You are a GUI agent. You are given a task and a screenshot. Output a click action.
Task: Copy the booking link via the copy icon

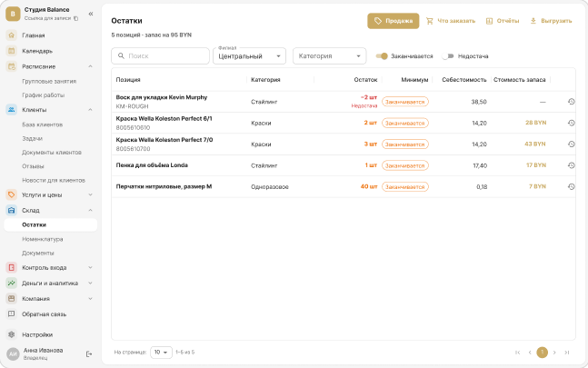(75, 18)
